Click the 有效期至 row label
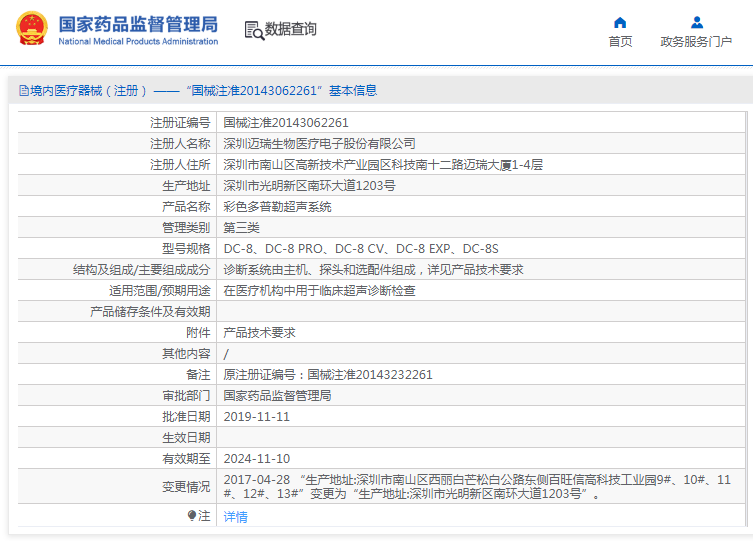The height and width of the screenshot is (541, 753). point(186,459)
